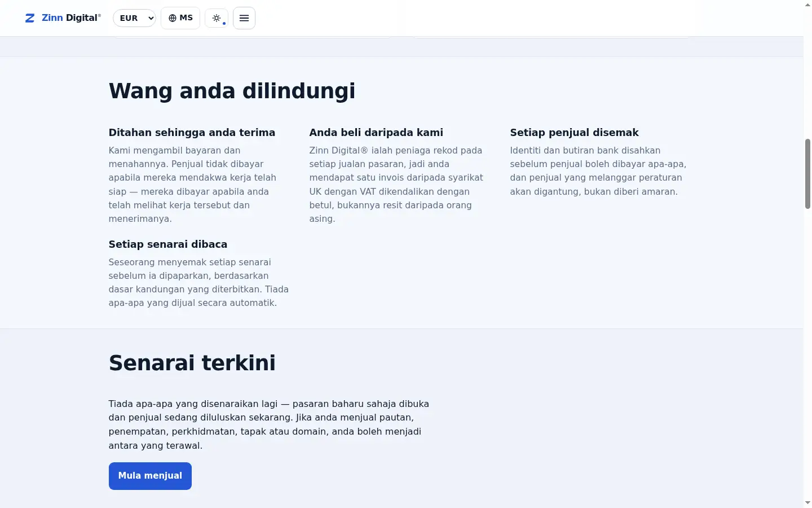Open the EUR currency dropdown
Screen dimensions: 812x508
pos(134,18)
